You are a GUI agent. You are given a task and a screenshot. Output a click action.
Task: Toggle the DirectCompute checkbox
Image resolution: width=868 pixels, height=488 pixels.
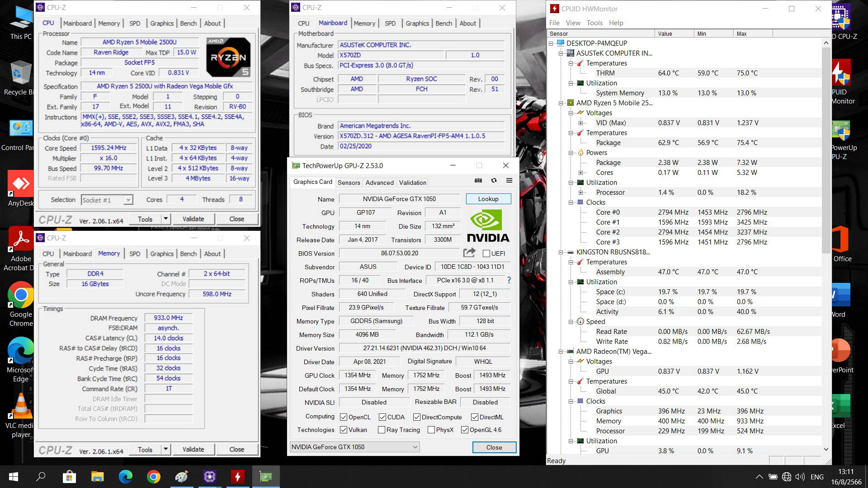click(x=417, y=417)
